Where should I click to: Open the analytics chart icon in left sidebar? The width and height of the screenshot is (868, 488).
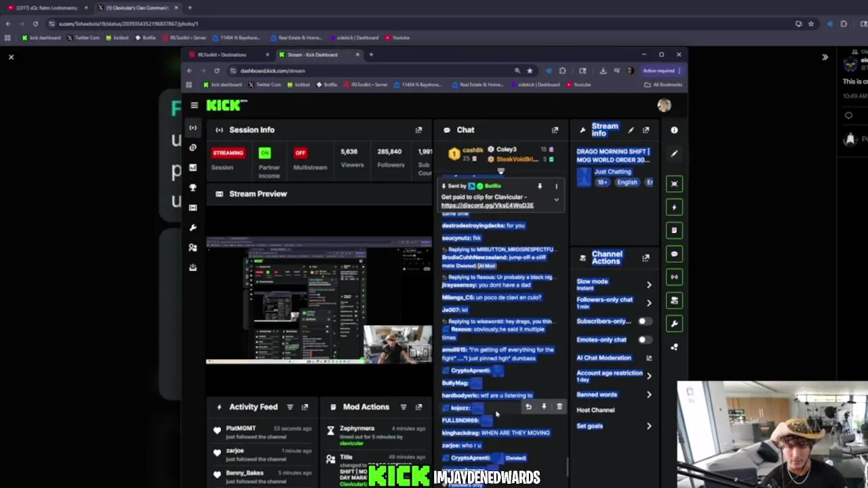193,167
